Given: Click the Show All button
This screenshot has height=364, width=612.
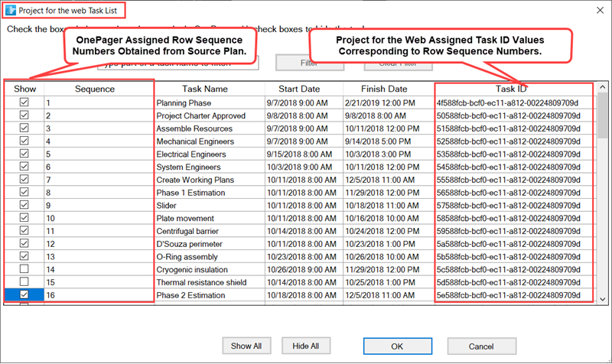Looking at the screenshot, I should point(246,346).
